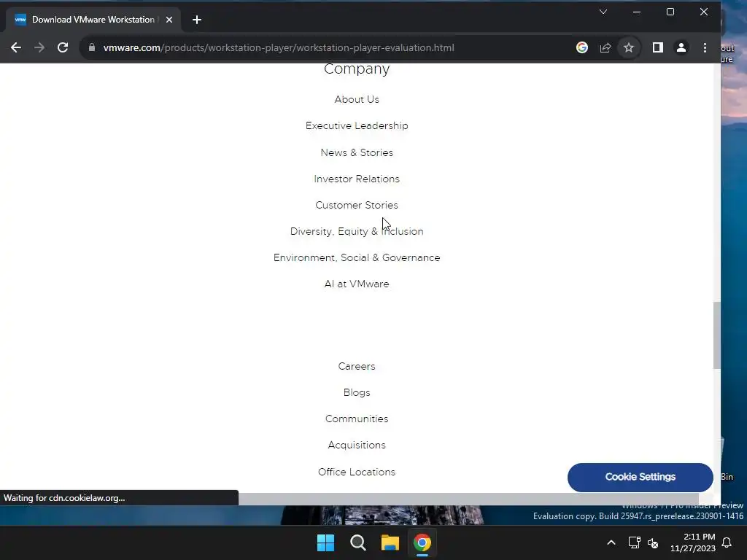Open the Chrome profile menu

(681, 47)
